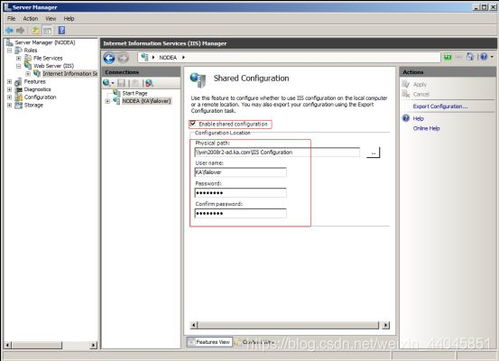The image size is (499, 361).
Task: Open dropdown arrow next to connection globe icon
Action: 113,83
